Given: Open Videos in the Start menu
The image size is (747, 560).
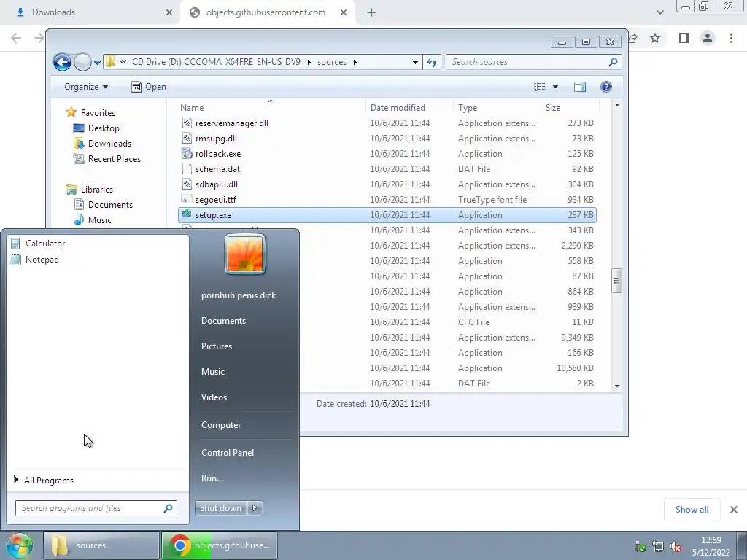Looking at the screenshot, I should click(x=214, y=397).
